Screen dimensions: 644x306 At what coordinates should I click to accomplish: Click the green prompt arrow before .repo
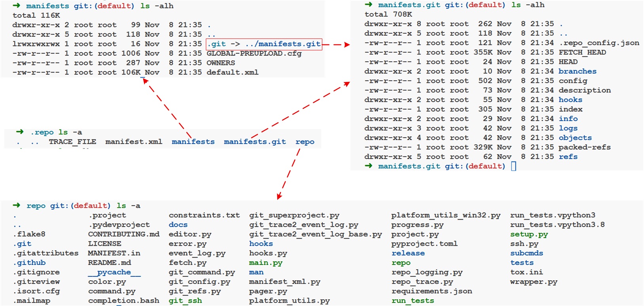pos(19,132)
